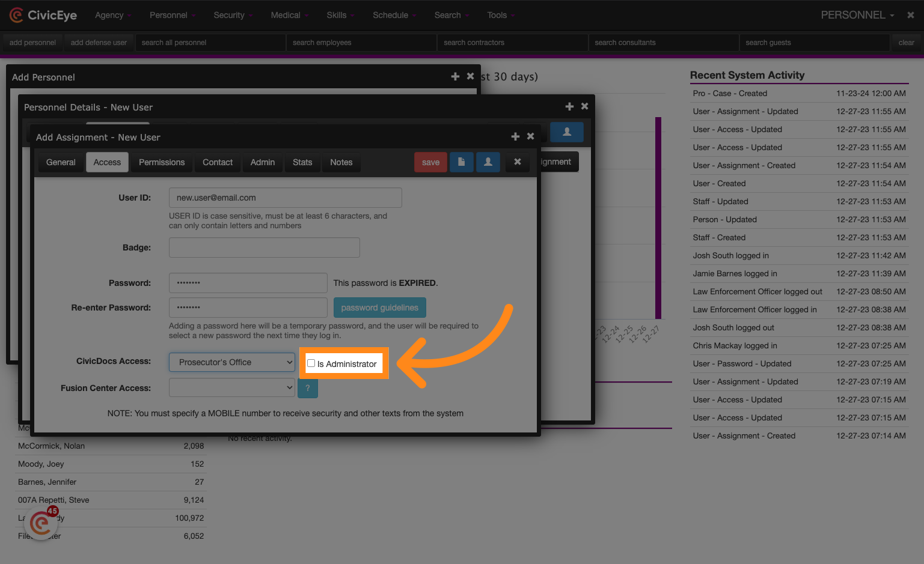Click the search all personnel field

point(210,43)
